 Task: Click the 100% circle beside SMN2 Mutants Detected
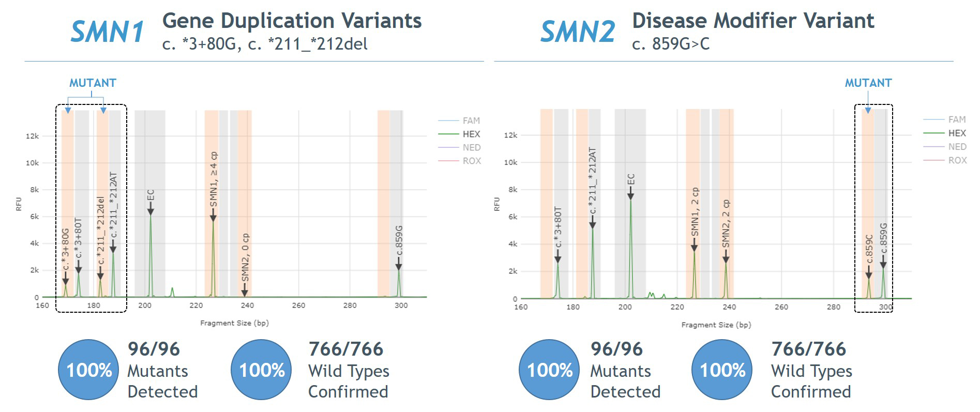(x=550, y=370)
